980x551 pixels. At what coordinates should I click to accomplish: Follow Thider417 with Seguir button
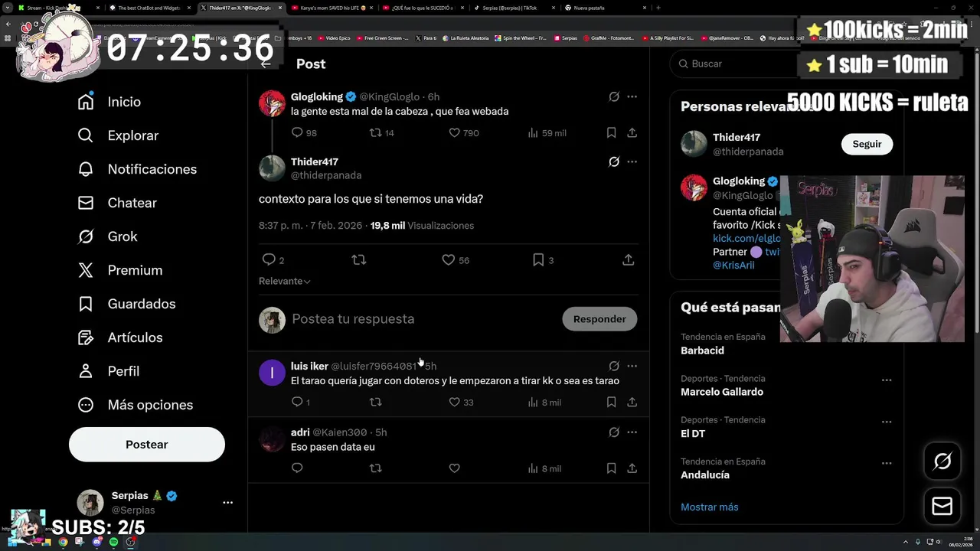click(x=867, y=144)
